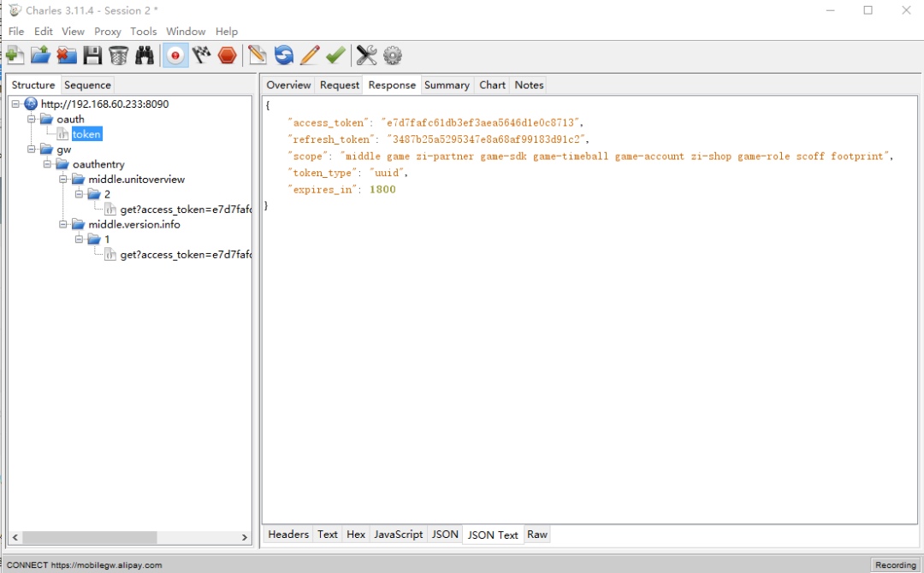Viewport: 924px width, 573px height.
Task: Click the expires_in value 1800
Action: coord(382,190)
